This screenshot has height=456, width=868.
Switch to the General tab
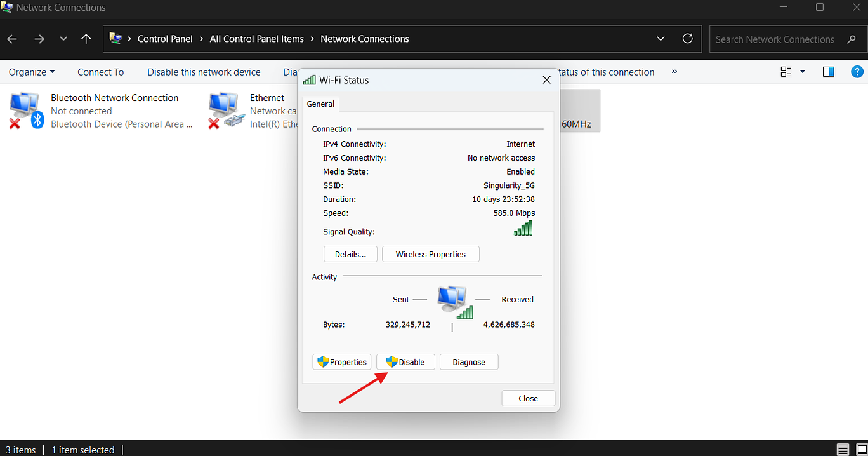pos(320,104)
